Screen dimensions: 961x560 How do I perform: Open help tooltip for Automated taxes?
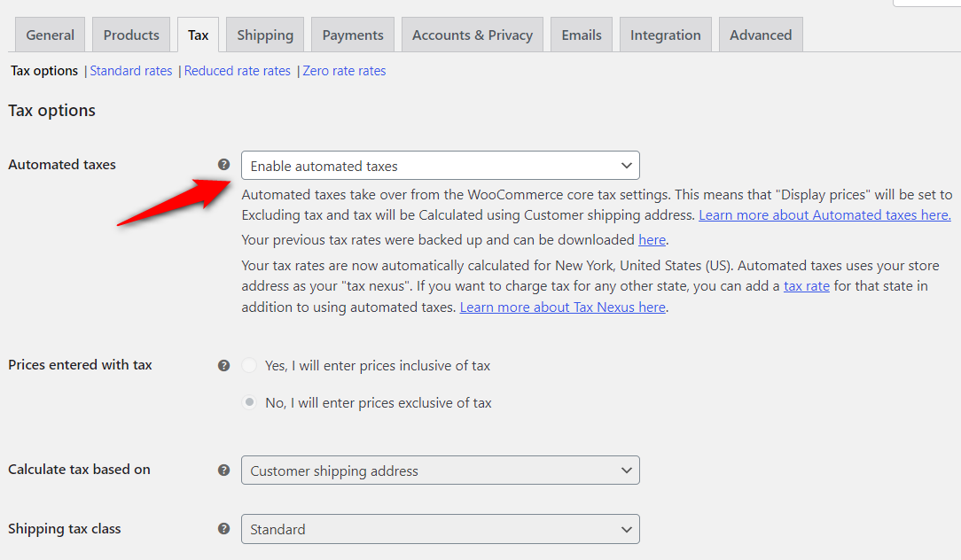223,165
